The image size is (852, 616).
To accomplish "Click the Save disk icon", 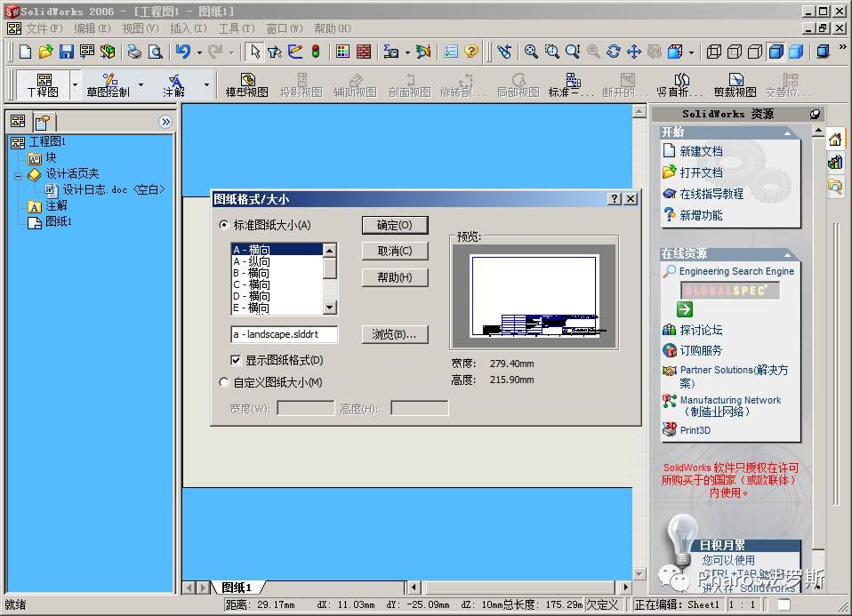I will click(67, 52).
